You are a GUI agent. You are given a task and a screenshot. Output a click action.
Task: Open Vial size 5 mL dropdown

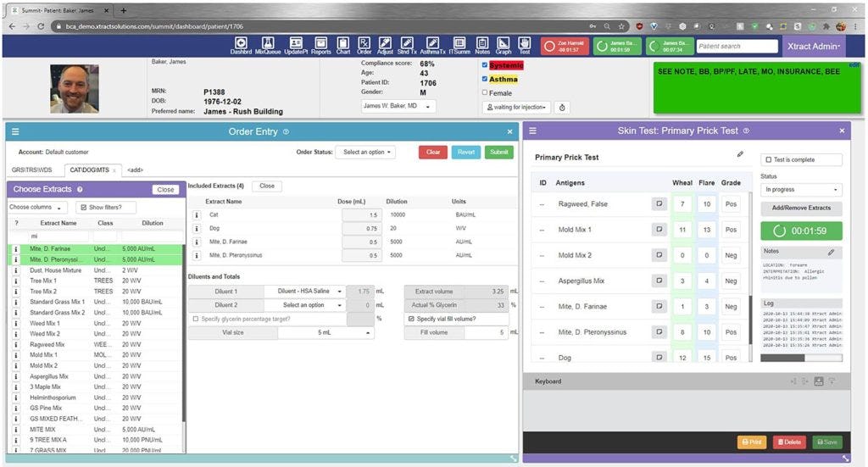point(325,332)
